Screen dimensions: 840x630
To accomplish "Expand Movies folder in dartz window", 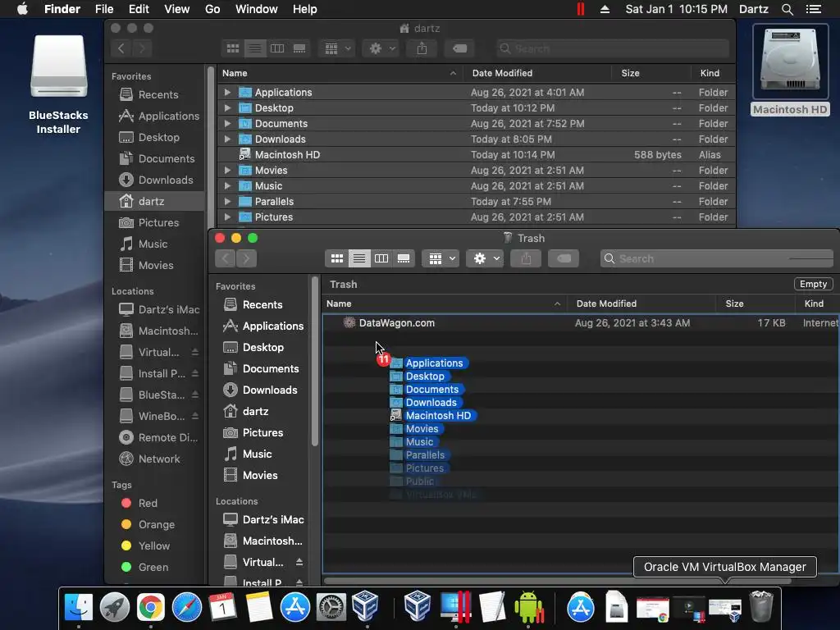I will (x=228, y=171).
